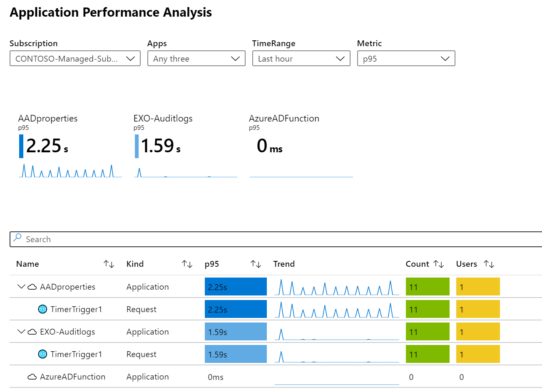The width and height of the screenshot is (542, 392).
Task: Sort table by Count column arrows
Action: tap(438, 264)
